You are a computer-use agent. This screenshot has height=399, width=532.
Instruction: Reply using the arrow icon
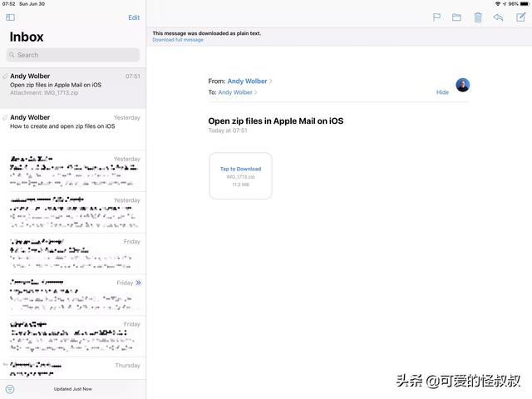pos(498,17)
